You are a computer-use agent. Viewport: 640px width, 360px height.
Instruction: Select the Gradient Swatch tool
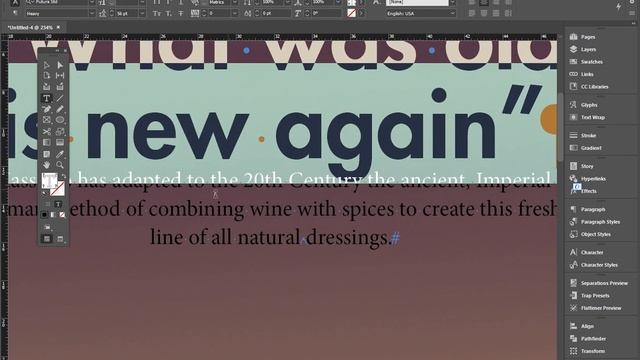click(47, 142)
